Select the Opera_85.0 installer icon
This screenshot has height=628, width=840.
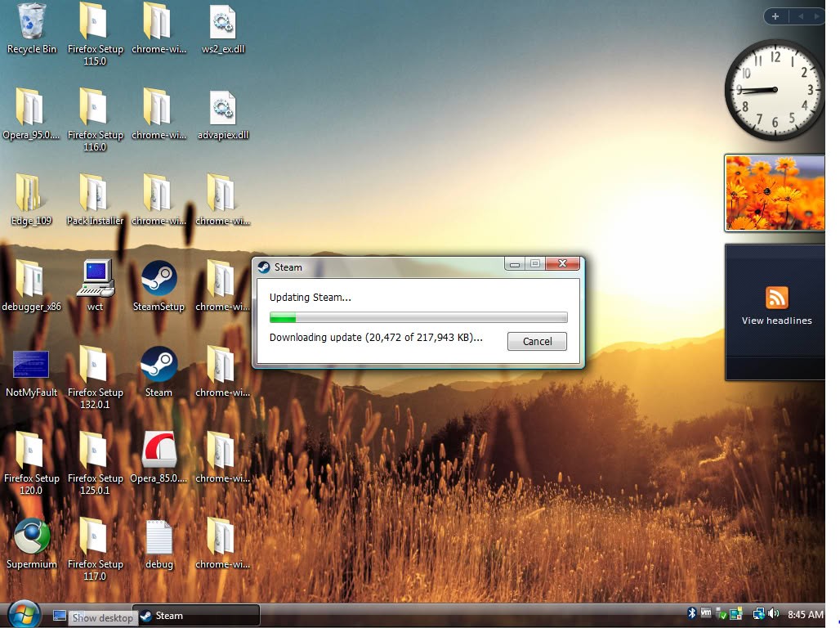click(159, 451)
